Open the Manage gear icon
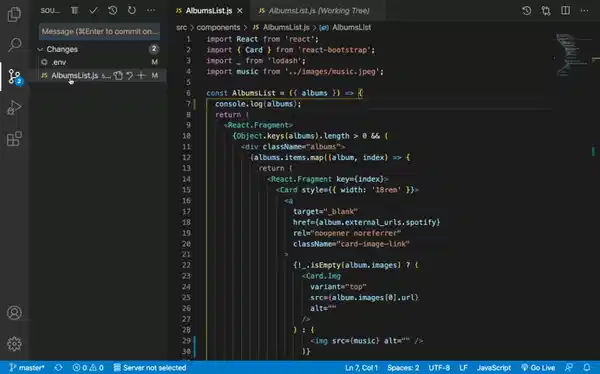This screenshot has width=600, height=374. pos(14,344)
